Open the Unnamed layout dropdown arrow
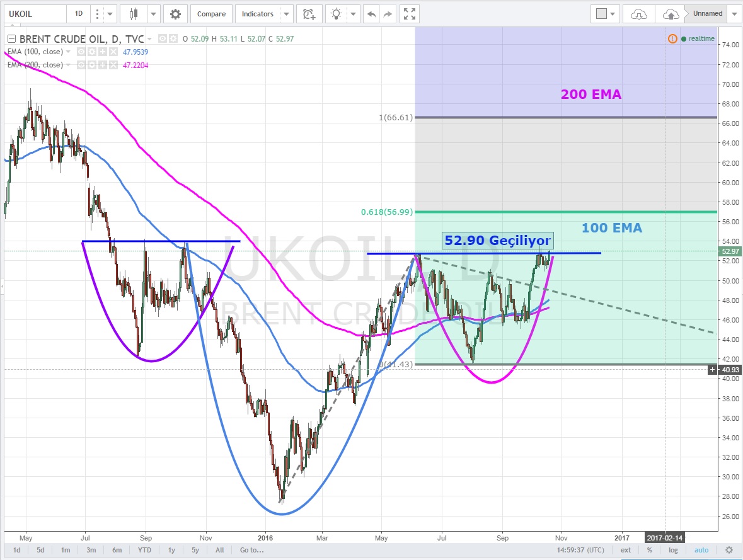This screenshot has width=743, height=560. 734,14
